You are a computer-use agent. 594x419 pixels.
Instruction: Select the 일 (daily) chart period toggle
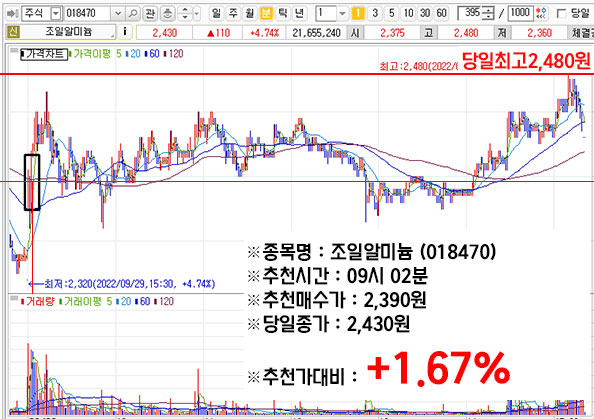click(216, 14)
